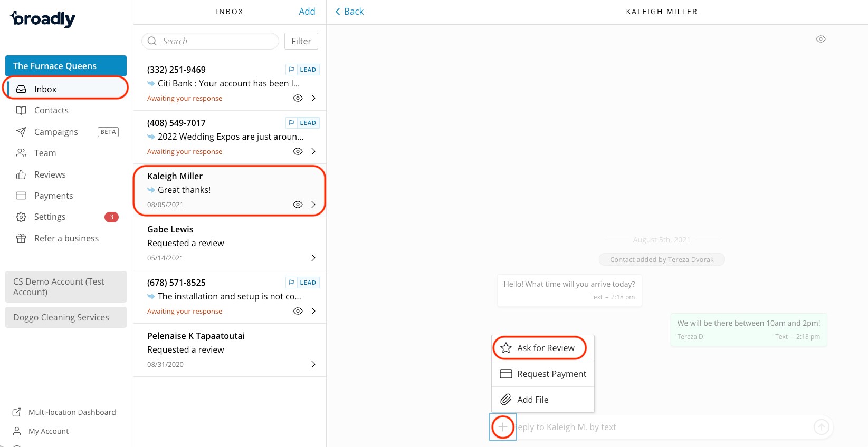Expand Gabe Lewis conversation chevron
The image size is (868, 447).
click(313, 258)
